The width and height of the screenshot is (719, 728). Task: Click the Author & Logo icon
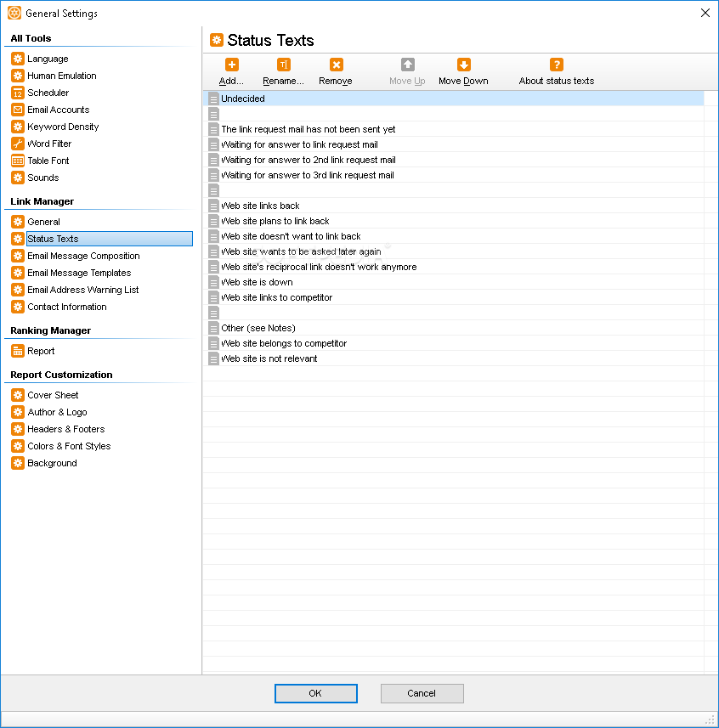coord(18,412)
